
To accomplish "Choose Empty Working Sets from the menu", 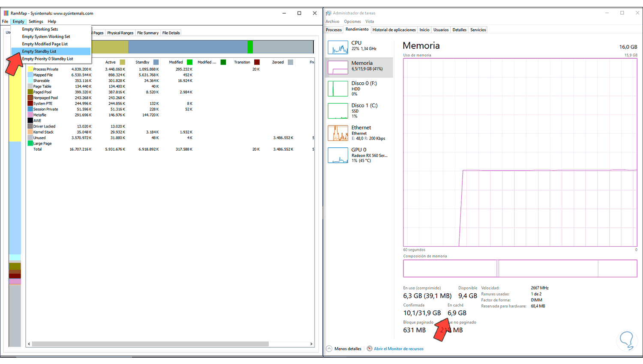I will 51,29.
